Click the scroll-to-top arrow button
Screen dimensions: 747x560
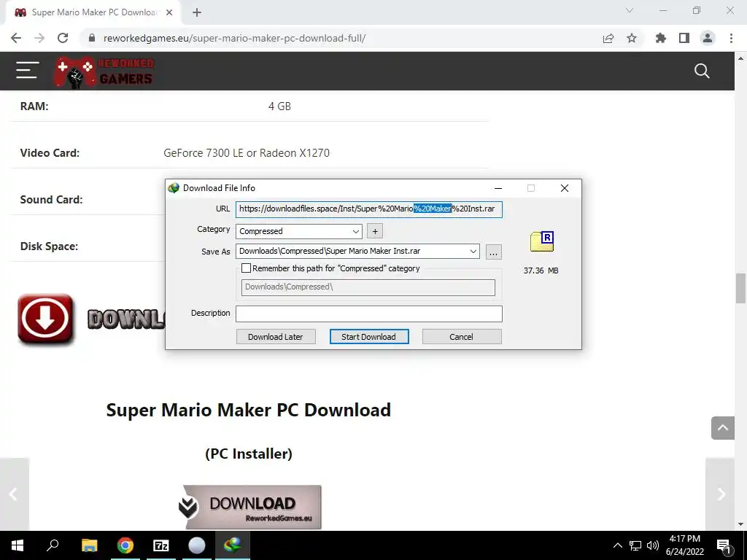point(723,427)
